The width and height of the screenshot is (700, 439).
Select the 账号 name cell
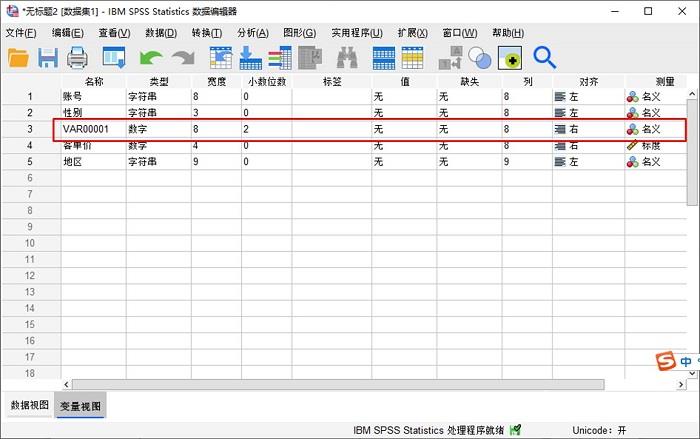coord(93,96)
